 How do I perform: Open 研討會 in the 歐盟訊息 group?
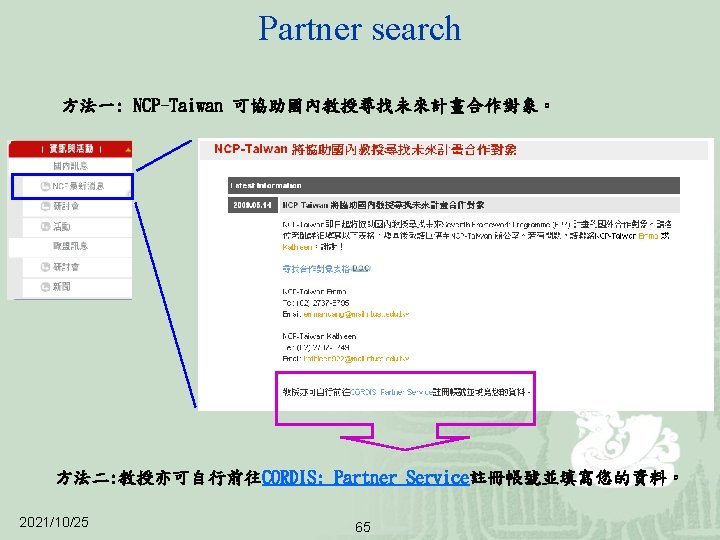coord(66,267)
